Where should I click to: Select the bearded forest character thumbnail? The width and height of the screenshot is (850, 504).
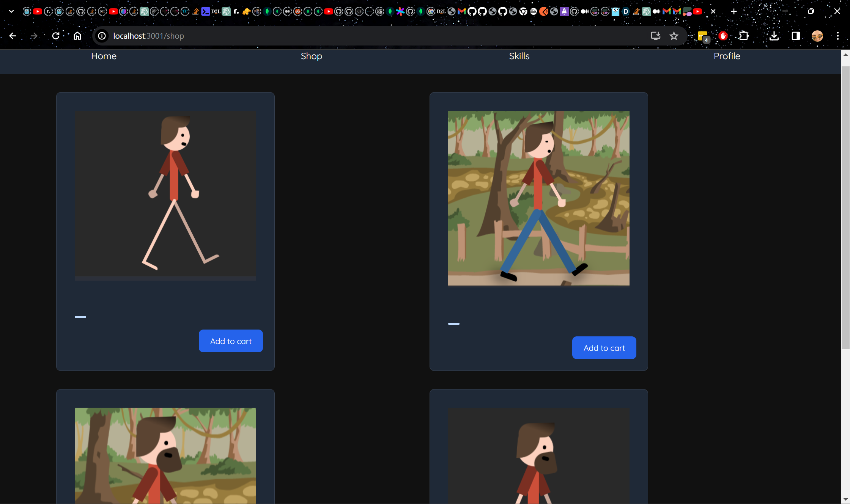(x=165, y=455)
